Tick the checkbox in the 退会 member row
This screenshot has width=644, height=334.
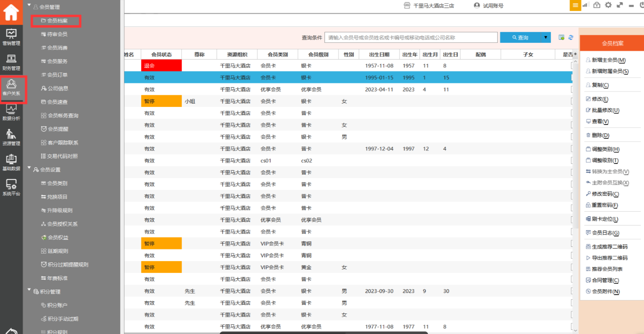[x=572, y=66]
